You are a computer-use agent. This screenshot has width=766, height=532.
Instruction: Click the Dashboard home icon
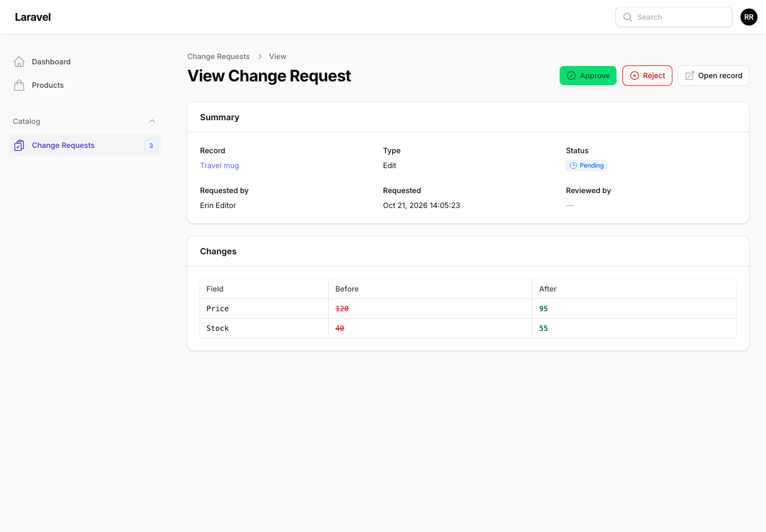tap(19, 62)
